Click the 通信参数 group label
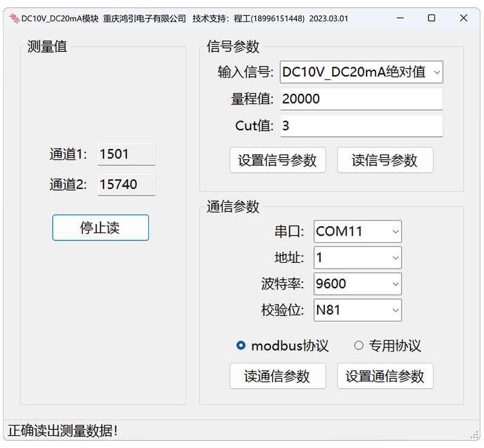The height and width of the screenshot is (448, 484). point(233,206)
